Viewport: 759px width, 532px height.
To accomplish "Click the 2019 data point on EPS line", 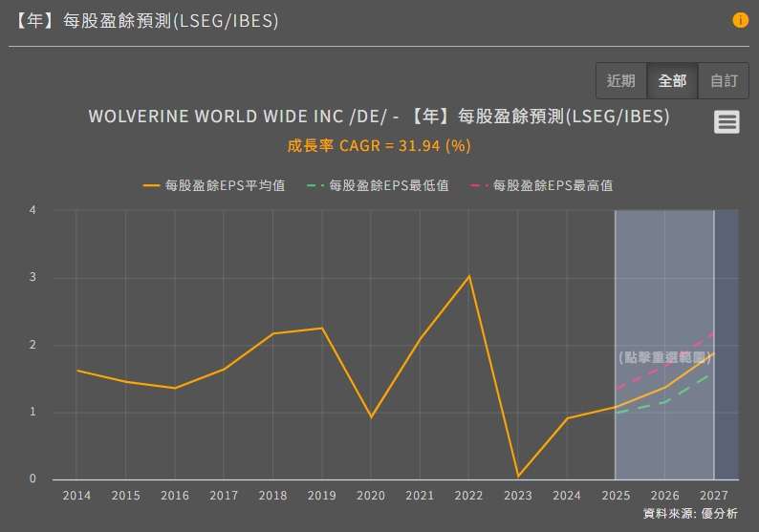I will 322,328.
